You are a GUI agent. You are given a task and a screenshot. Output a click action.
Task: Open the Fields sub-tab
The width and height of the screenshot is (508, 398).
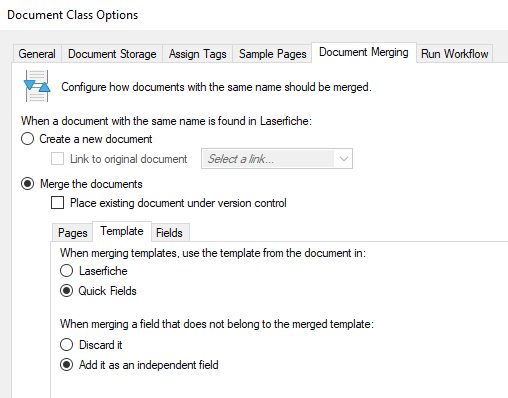[169, 232]
